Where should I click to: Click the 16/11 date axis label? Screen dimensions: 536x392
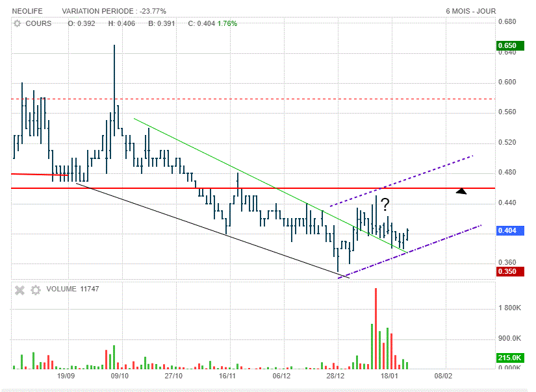[227, 376]
